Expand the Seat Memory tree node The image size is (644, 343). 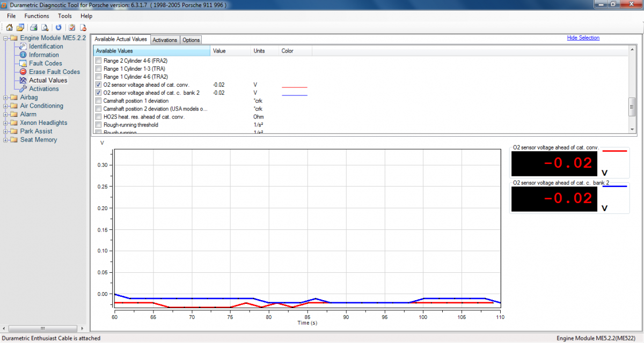pyautogui.click(x=6, y=140)
